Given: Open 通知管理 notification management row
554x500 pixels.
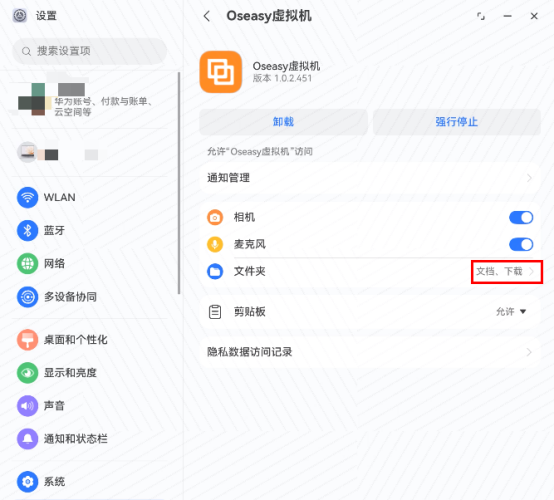Looking at the screenshot, I should coord(370,178).
